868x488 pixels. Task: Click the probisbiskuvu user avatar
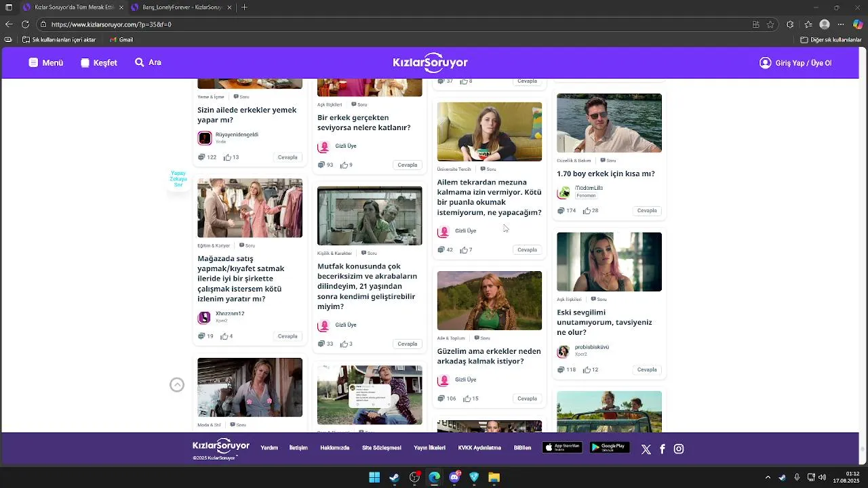point(564,351)
